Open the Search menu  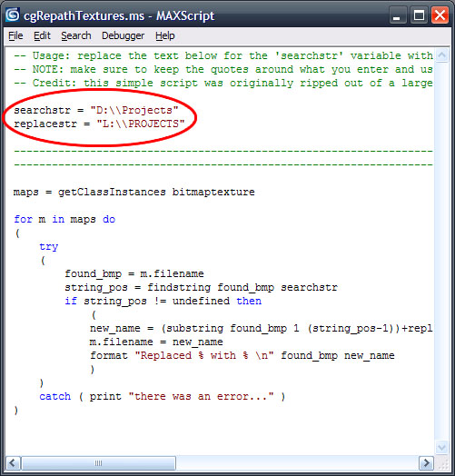[76, 35]
